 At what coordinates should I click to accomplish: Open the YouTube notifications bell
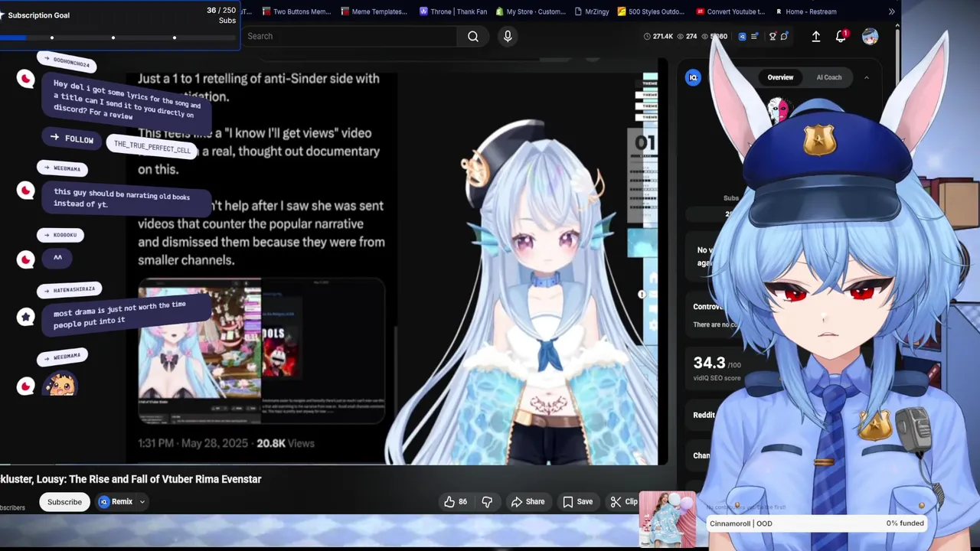(841, 36)
